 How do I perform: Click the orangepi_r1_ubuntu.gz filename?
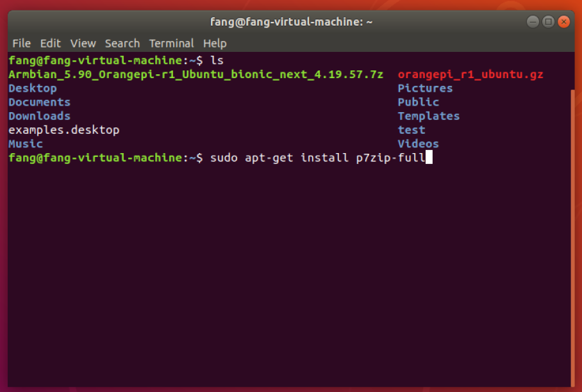click(x=470, y=74)
